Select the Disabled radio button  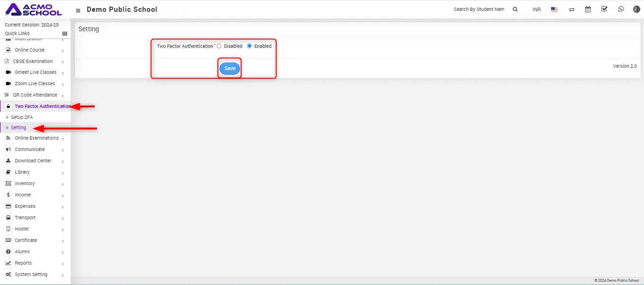pyautogui.click(x=219, y=46)
